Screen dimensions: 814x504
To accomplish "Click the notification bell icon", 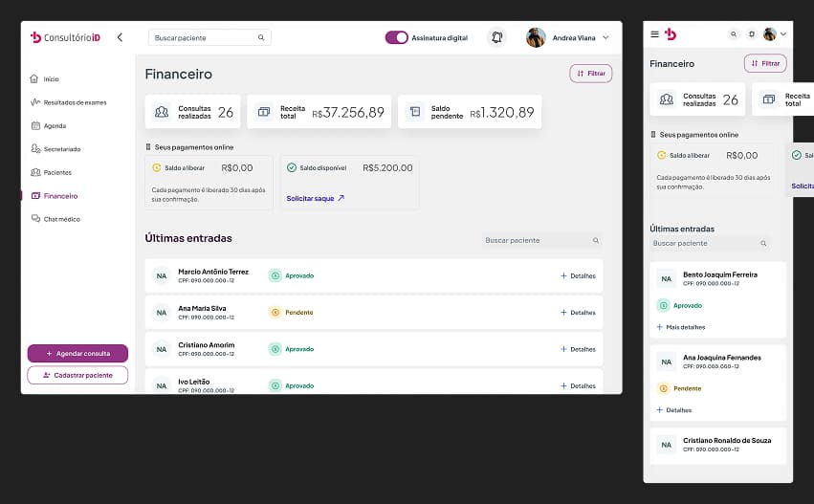I will (x=496, y=37).
